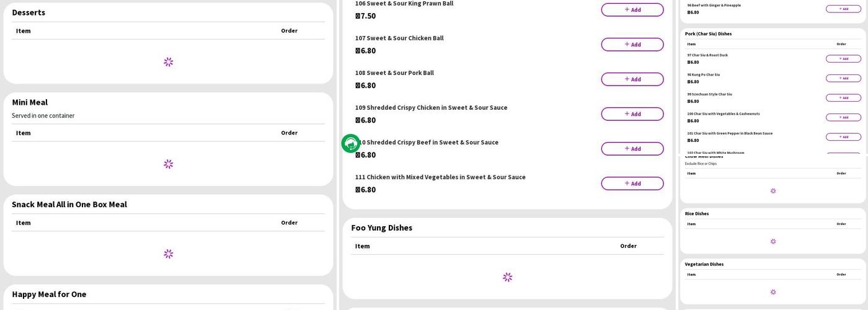Viewport: 868px width, 310px height.
Task: Click the green floating delivery icon
Action: point(350,144)
